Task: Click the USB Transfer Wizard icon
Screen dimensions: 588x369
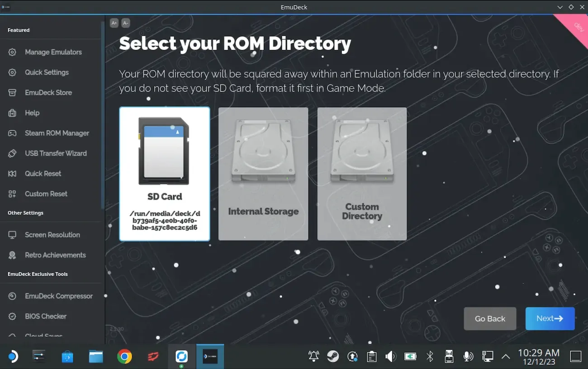Action: pos(12,153)
